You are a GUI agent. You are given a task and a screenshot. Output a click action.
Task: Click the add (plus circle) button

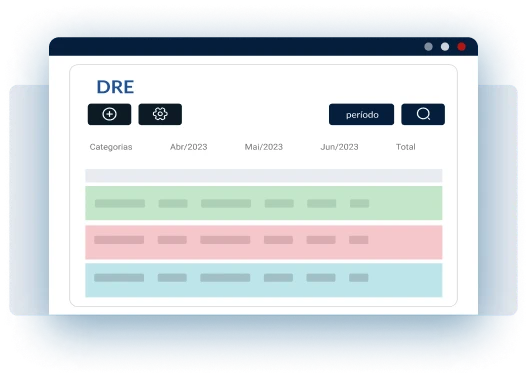click(109, 114)
